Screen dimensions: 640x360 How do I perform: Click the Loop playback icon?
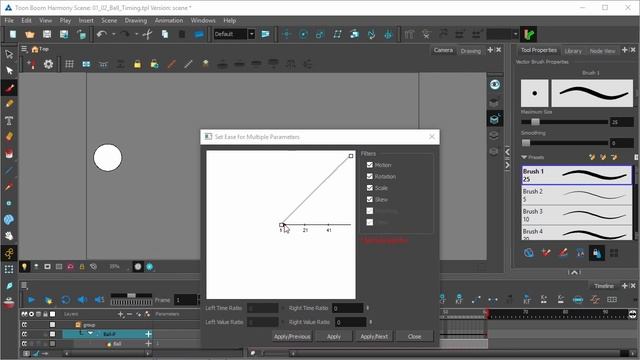[x=65, y=300]
